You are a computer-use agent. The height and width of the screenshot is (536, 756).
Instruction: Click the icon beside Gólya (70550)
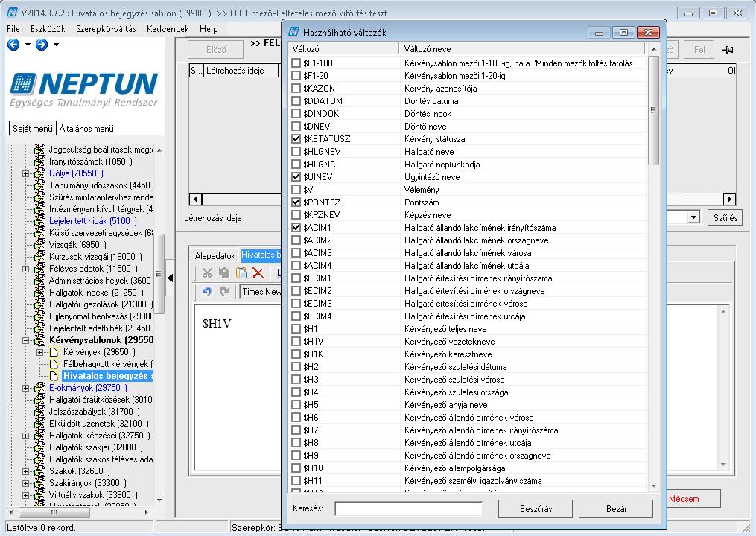pos(39,173)
